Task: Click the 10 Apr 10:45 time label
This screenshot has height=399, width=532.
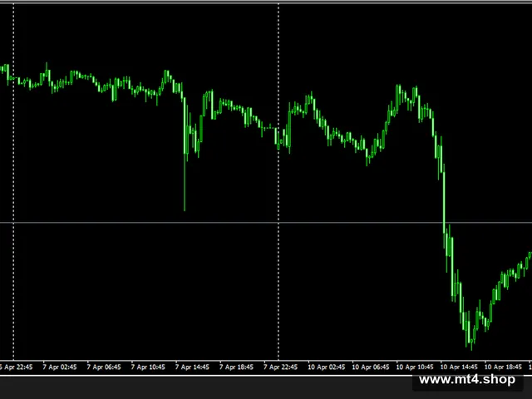Action: (x=415, y=367)
